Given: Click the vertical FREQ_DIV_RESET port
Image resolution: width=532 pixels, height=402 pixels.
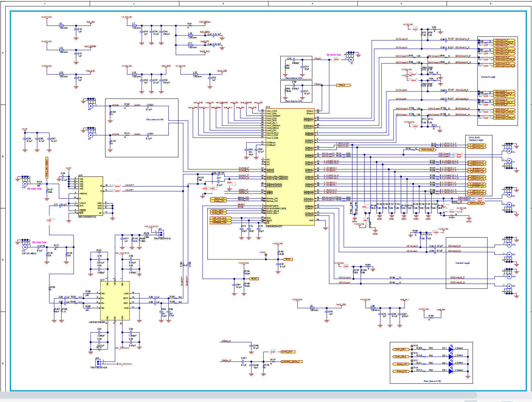Looking at the screenshot, I should click(x=46, y=168).
